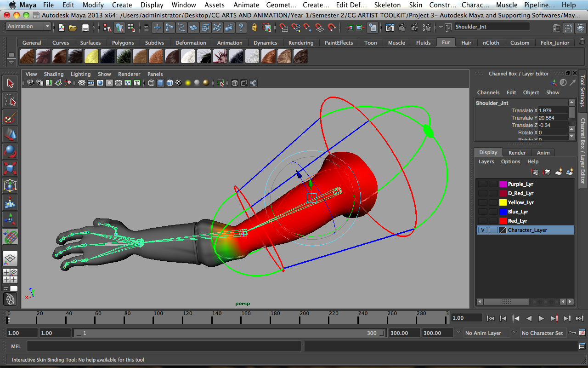Open the Animate menu

click(246, 5)
